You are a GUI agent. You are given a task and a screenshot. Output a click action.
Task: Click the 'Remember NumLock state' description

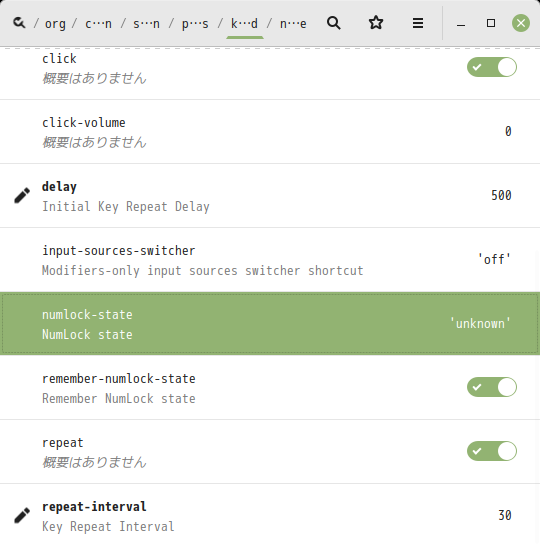click(119, 398)
